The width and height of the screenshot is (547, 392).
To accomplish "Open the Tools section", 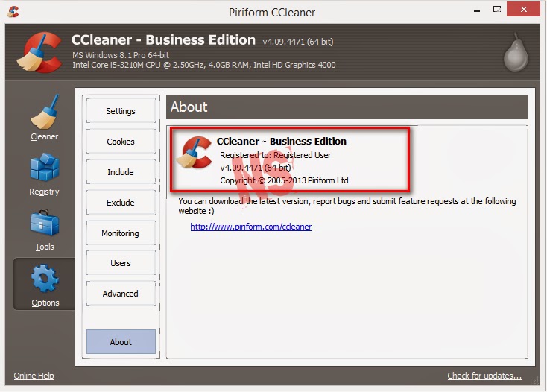I will pos(44,230).
